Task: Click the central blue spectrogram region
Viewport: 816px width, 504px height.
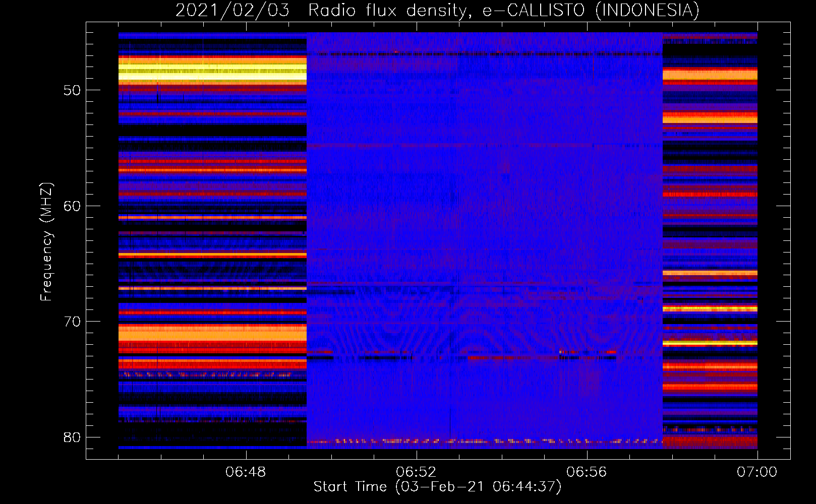Action: click(x=484, y=240)
